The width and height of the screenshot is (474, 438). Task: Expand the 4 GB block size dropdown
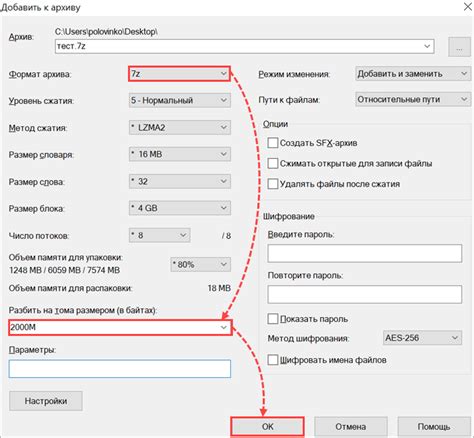tap(179, 208)
